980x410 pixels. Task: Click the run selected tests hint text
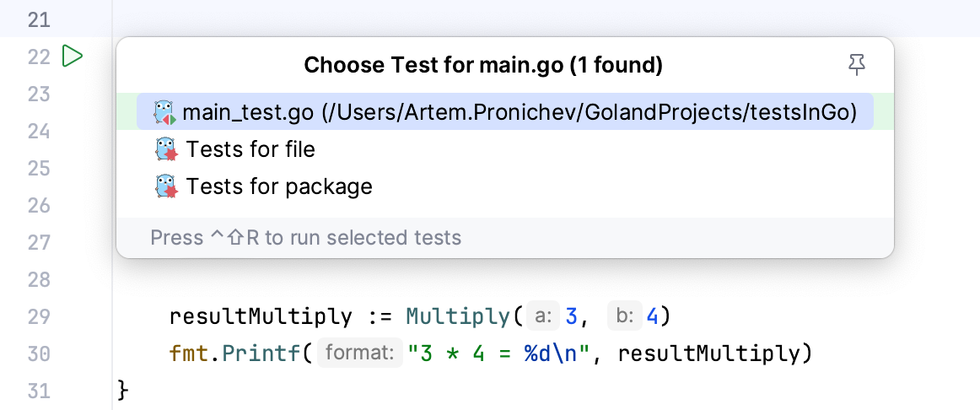pyautogui.click(x=305, y=238)
